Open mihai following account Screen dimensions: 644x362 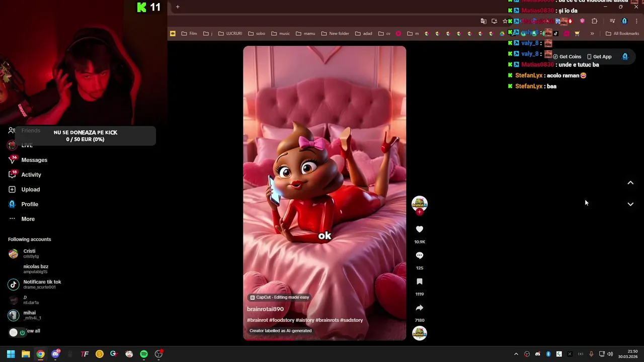tap(25, 315)
